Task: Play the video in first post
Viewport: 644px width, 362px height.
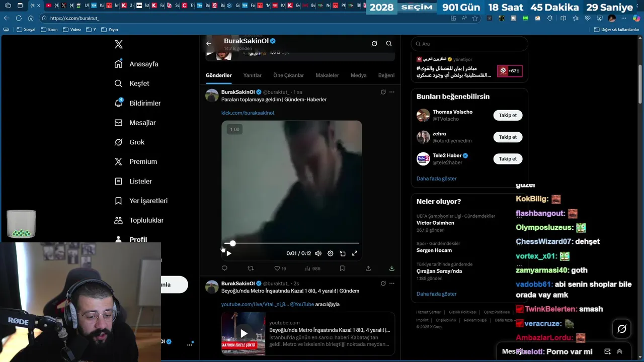Action: tap(229, 253)
